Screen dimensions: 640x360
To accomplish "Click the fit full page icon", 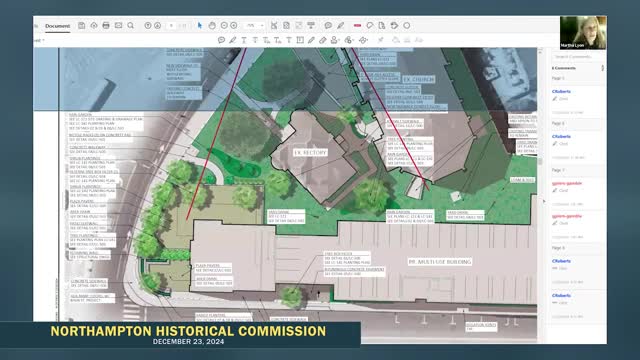I will (287, 25).
